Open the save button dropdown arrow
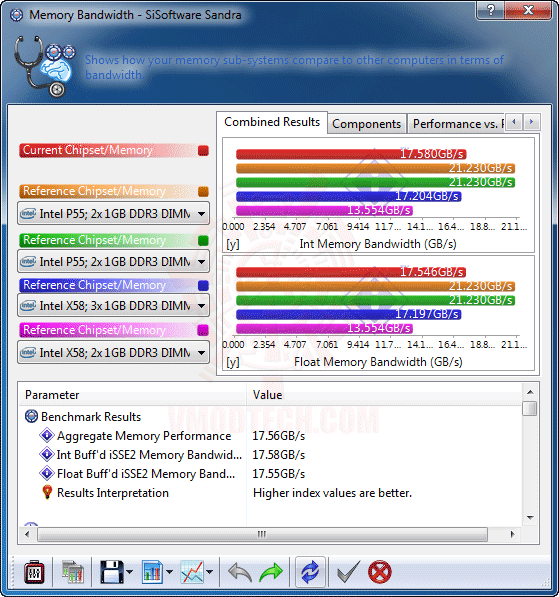The image size is (559, 597). coord(129,571)
